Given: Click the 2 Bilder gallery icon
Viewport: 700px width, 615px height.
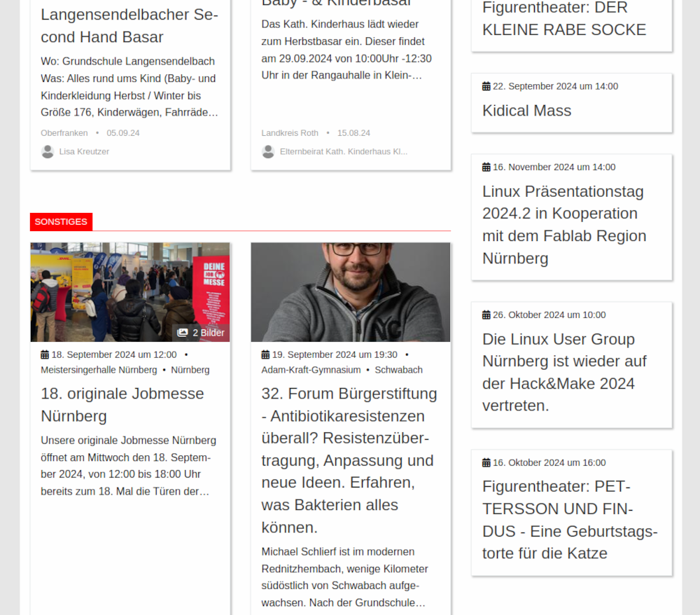Looking at the screenshot, I should tap(182, 333).
